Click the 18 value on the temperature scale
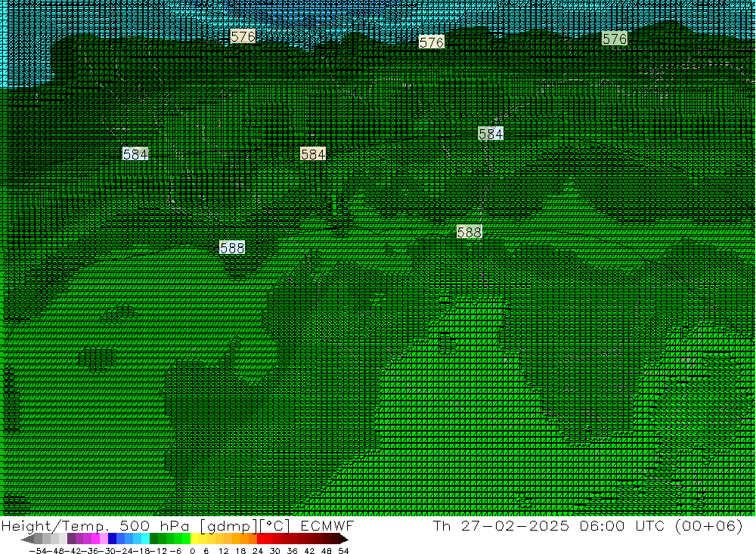The width and height of the screenshot is (756, 554). point(240,551)
